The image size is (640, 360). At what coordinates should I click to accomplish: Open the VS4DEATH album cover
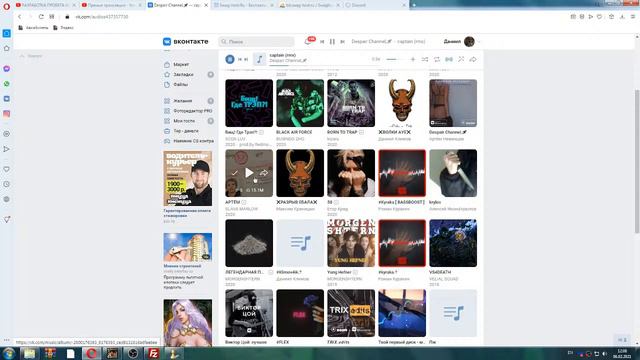click(x=453, y=243)
